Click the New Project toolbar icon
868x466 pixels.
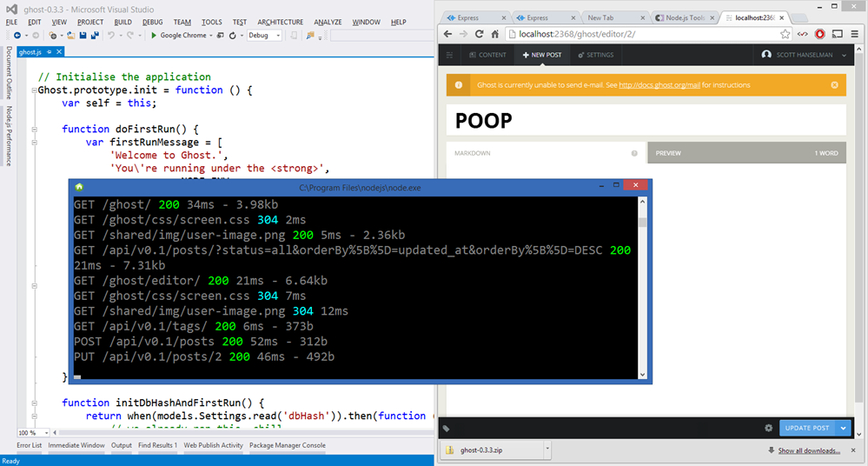[x=53, y=36]
